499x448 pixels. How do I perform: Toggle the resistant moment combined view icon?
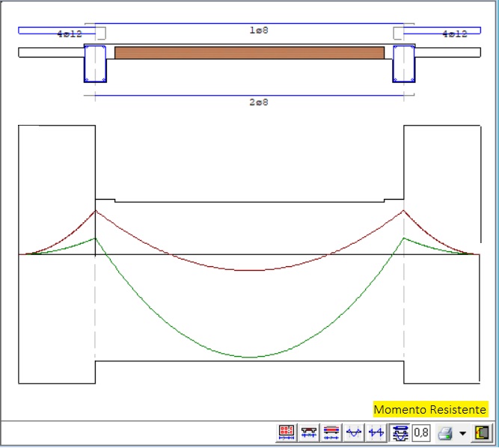pyautogui.click(x=399, y=433)
